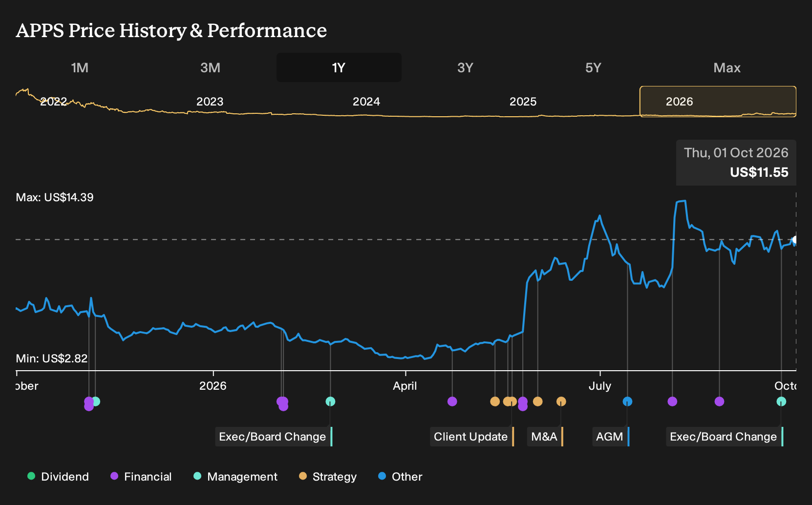812x505 pixels.
Task: Select the orange marker above the M&A label
Action: tap(561, 401)
